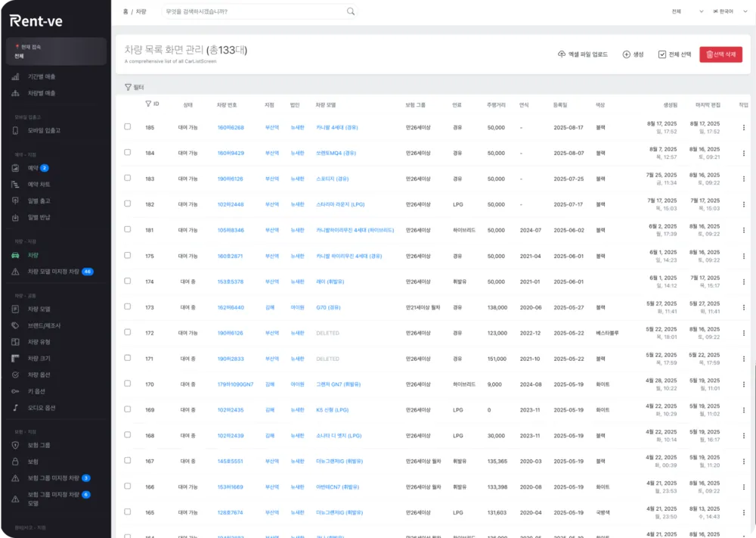The height and width of the screenshot is (538, 756).
Task: Open 보험 그룹 shield icon
Action: [15, 446]
